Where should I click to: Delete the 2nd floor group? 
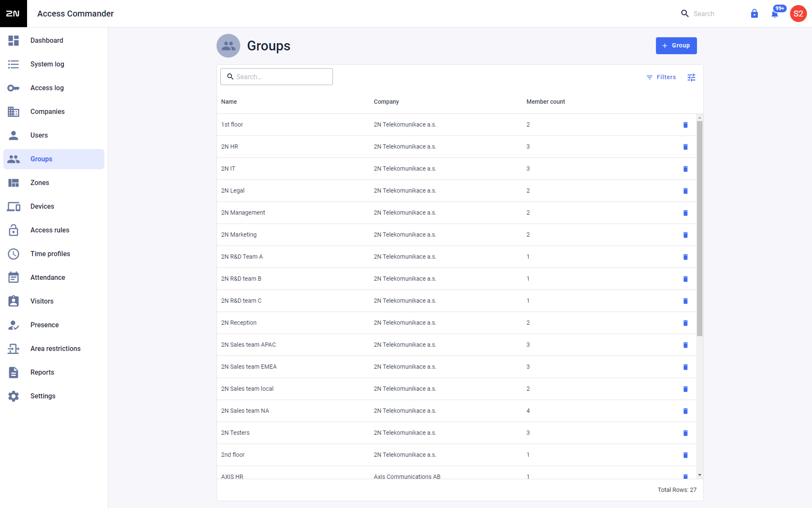coord(686,455)
